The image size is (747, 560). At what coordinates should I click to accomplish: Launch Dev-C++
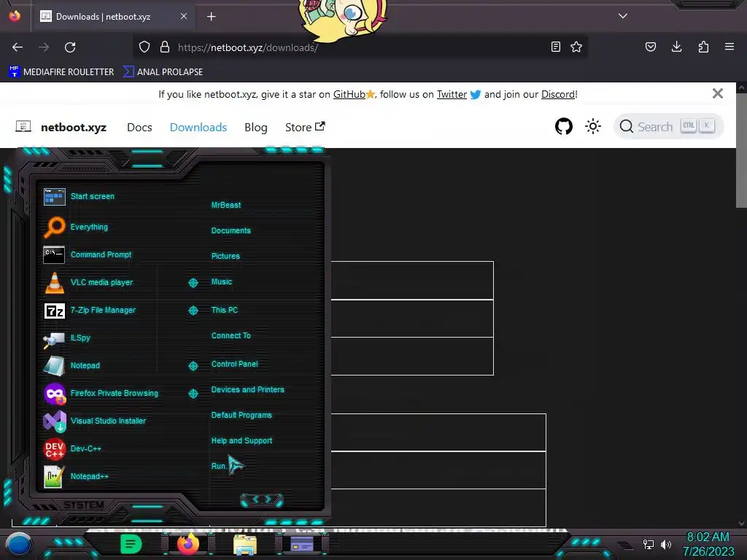[x=72, y=448]
